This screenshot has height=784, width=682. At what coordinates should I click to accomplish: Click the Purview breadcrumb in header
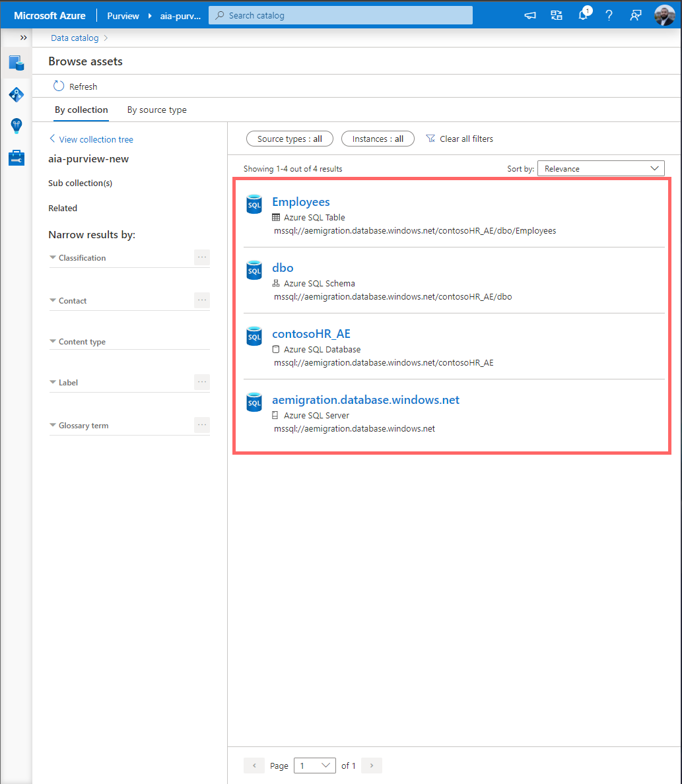pos(123,15)
